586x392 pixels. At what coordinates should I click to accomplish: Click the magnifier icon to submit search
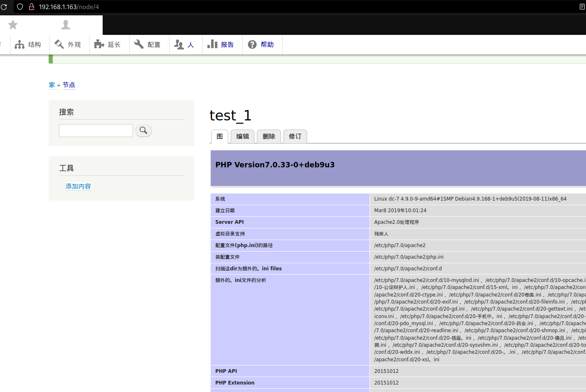click(143, 130)
